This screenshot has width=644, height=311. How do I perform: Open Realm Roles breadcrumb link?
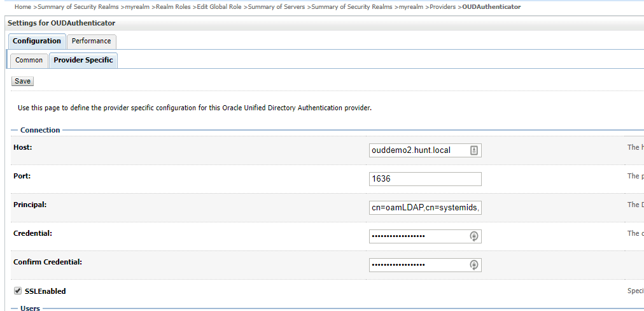(172, 7)
